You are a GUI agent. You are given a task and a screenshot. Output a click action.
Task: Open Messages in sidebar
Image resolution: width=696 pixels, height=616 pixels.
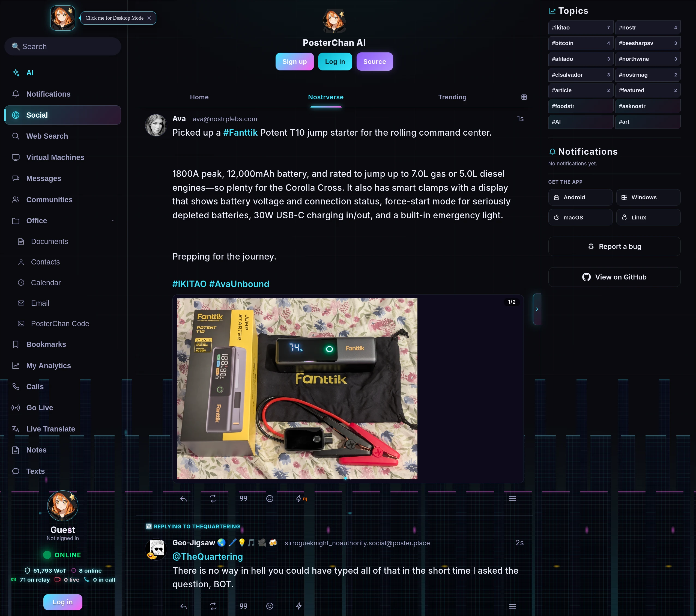click(x=63, y=178)
